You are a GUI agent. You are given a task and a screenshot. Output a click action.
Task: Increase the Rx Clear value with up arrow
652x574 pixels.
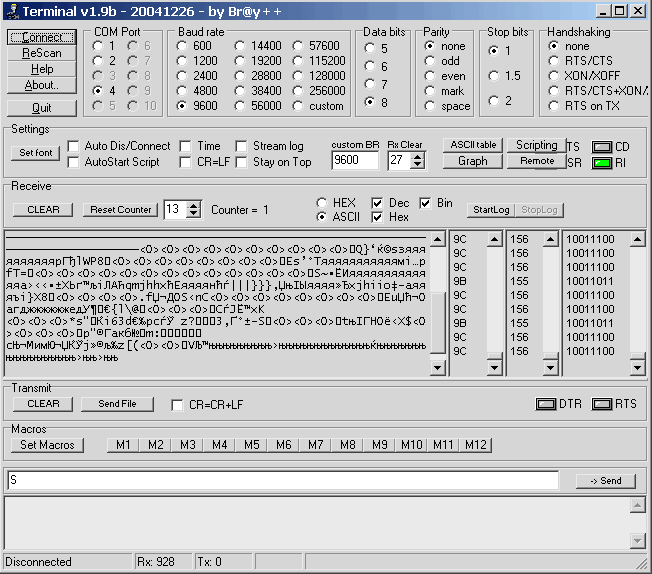[x=417, y=157]
